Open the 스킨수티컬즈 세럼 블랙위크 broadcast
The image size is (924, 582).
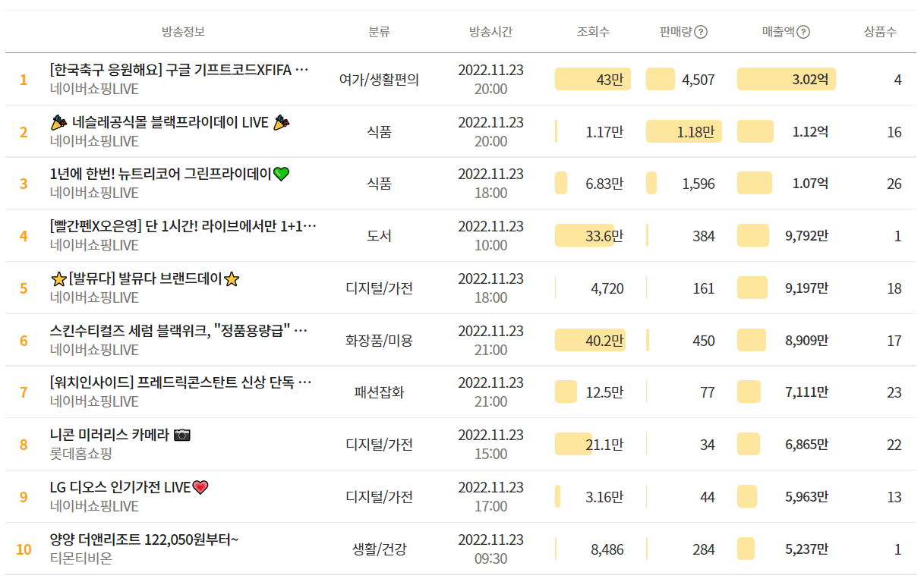178,331
